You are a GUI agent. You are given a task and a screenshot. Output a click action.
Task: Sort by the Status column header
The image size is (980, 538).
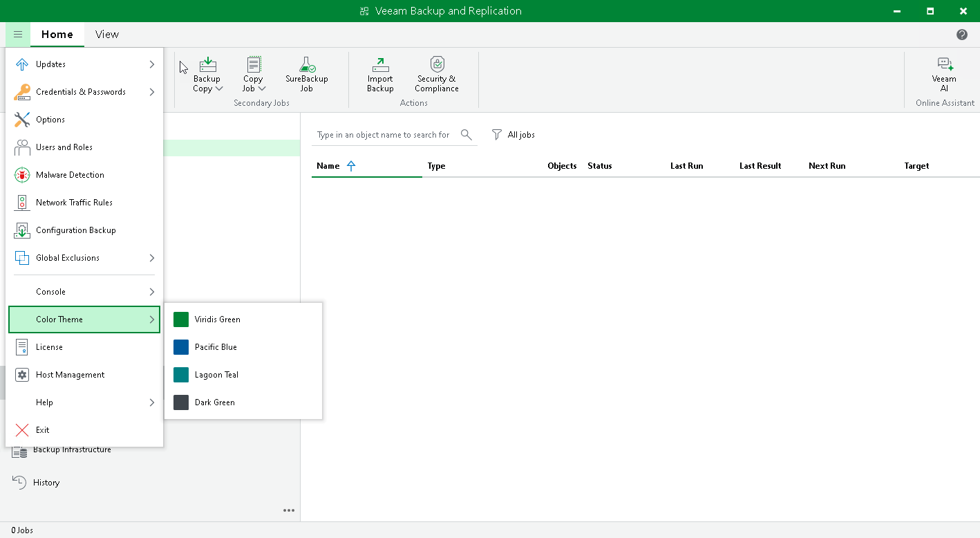(x=600, y=166)
